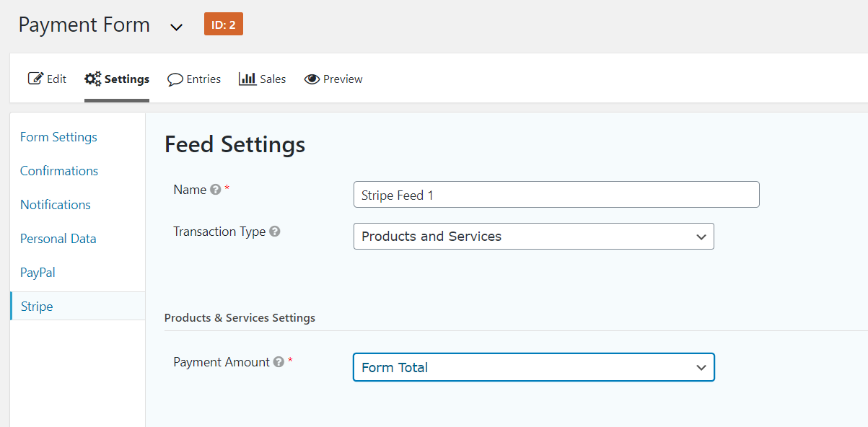Open Personal Data settings

[x=58, y=239]
